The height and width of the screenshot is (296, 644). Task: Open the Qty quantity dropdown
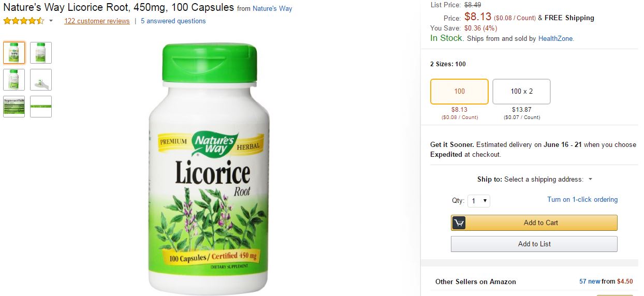click(478, 201)
